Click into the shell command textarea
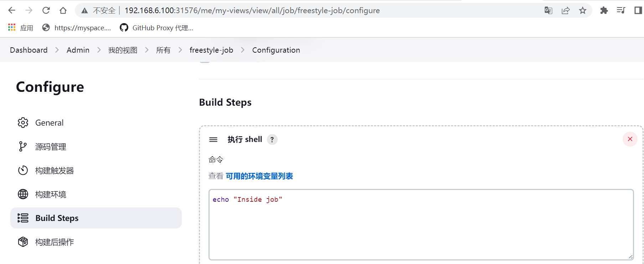644x264 pixels. coord(421,225)
